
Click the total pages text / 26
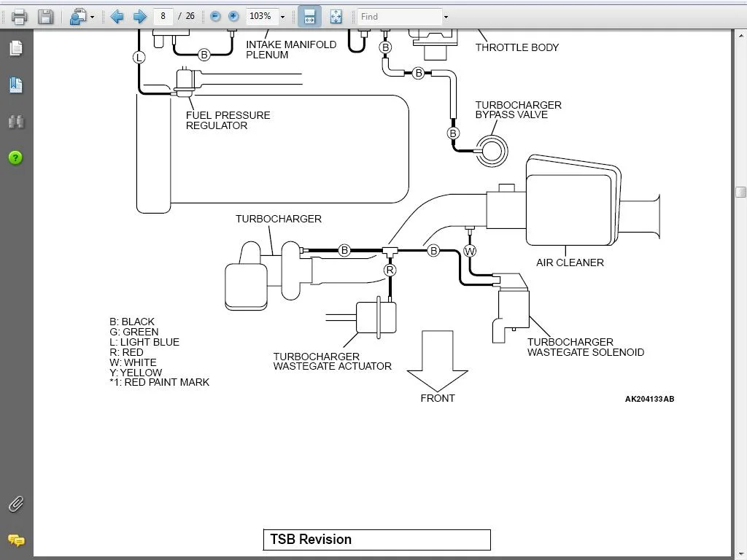[x=186, y=16]
